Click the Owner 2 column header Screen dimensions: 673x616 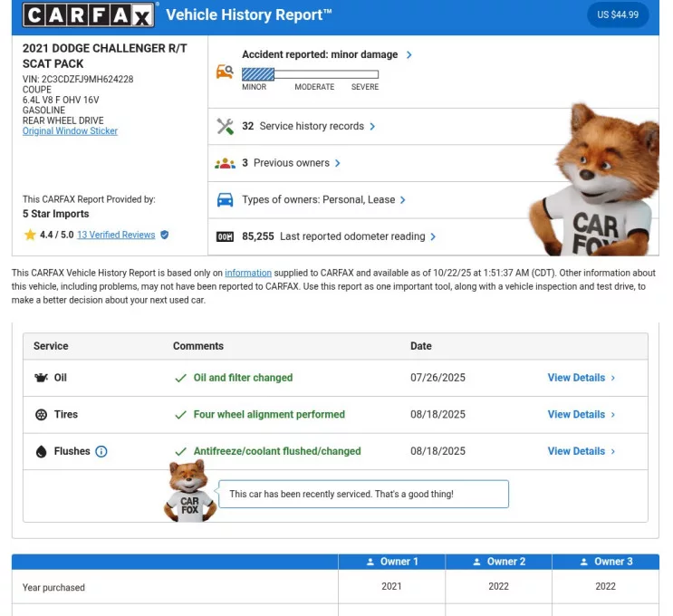point(499,562)
